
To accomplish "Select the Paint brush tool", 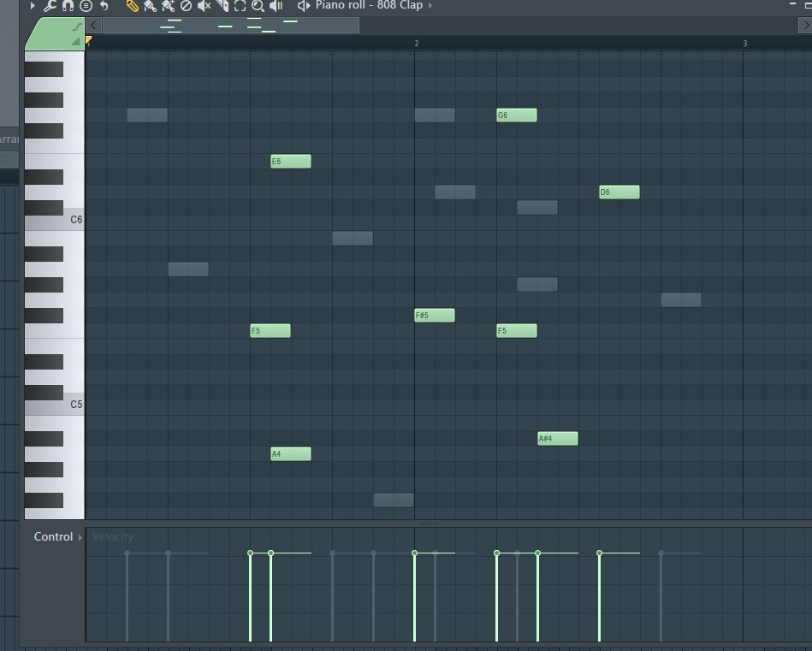I will (x=148, y=6).
